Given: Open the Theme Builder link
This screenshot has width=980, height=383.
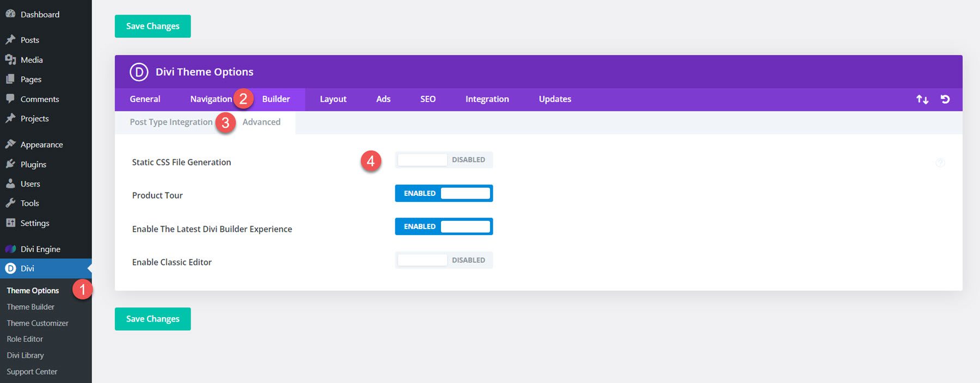Looking at the screenshot, I should click(30, 307).
